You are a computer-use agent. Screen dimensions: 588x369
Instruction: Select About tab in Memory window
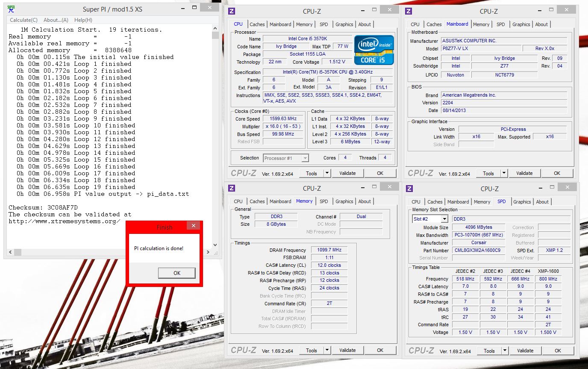coord(365,201)
